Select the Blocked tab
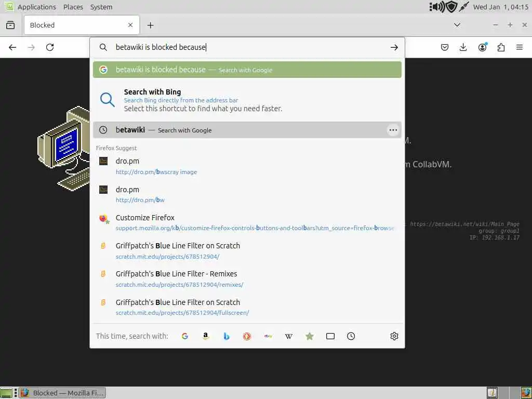532x399 pixels. (x=82, y=25)
